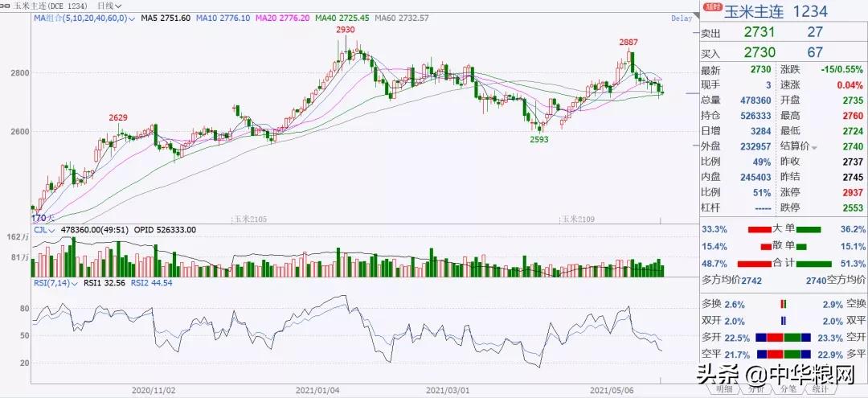Click the 玉米2109 contract label on chart
Image resolution: width=868 pixels, height=398 pixels.
(579, 220)
